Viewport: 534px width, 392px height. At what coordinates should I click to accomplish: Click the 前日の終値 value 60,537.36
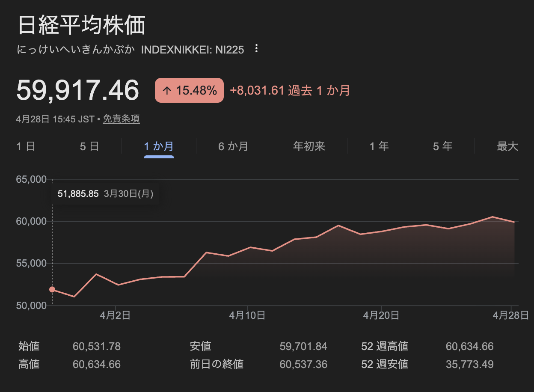coord(303,364)
